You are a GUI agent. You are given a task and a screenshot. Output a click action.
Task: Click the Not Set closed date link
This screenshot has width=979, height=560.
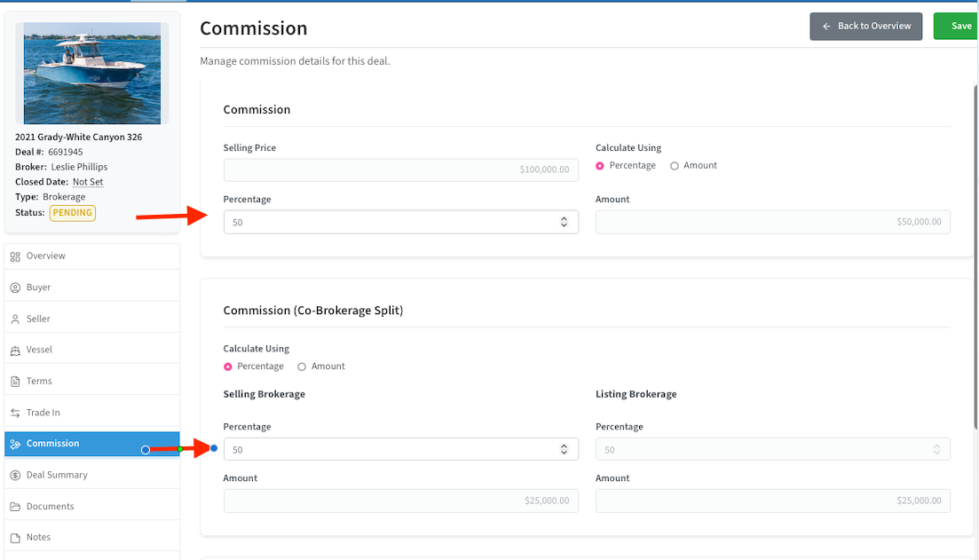pyautogui.click(x=88, y=182)
